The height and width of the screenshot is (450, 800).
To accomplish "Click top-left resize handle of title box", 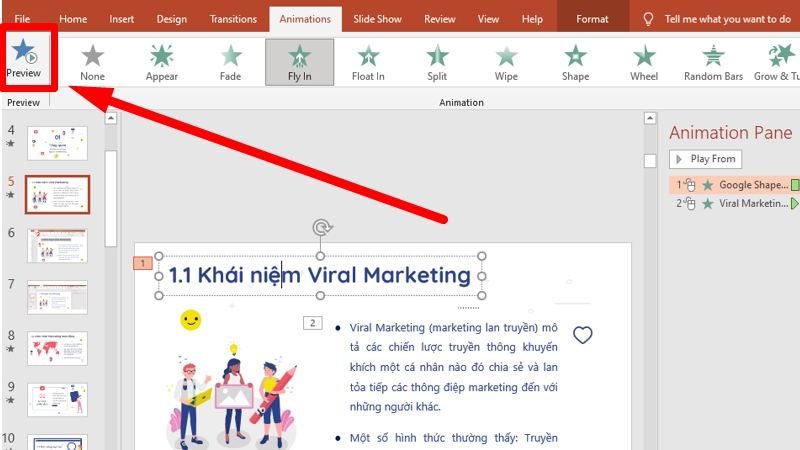I will pyautogui.click(x=159, y=256).
